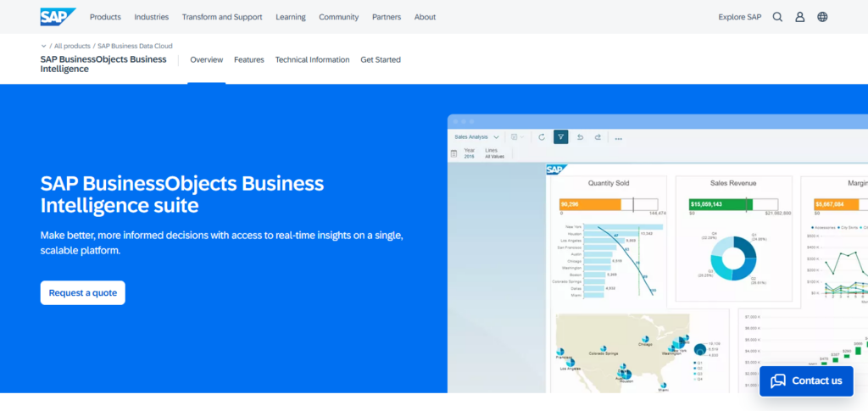
Task: Click the undo arrow in dashboard toolbar
Action: click(x=580, y=137)
